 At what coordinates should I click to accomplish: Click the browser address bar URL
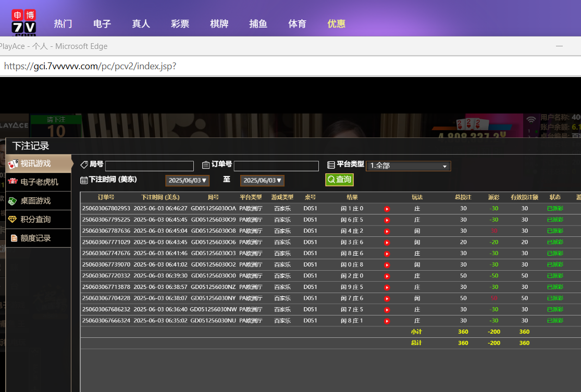(90, 67)
